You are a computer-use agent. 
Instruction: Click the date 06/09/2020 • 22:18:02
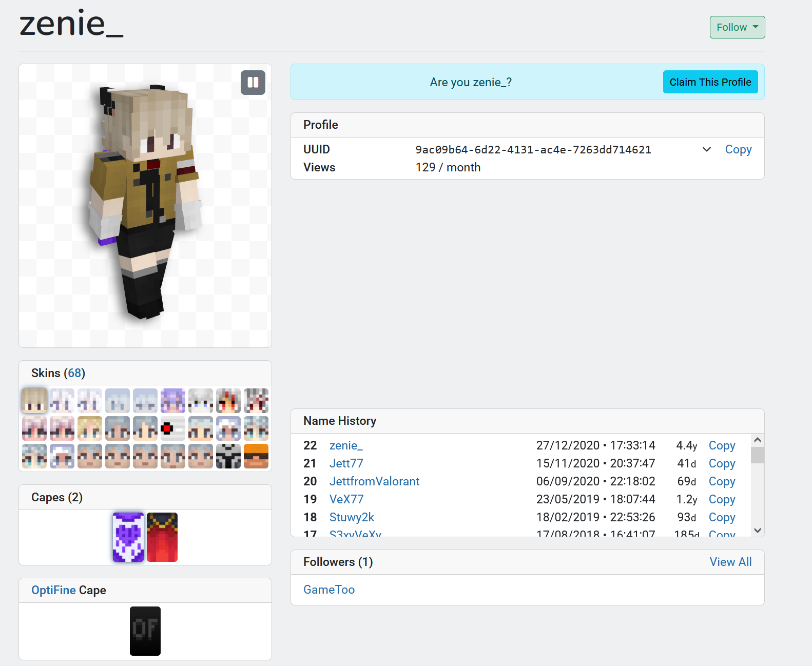(596, 481)
